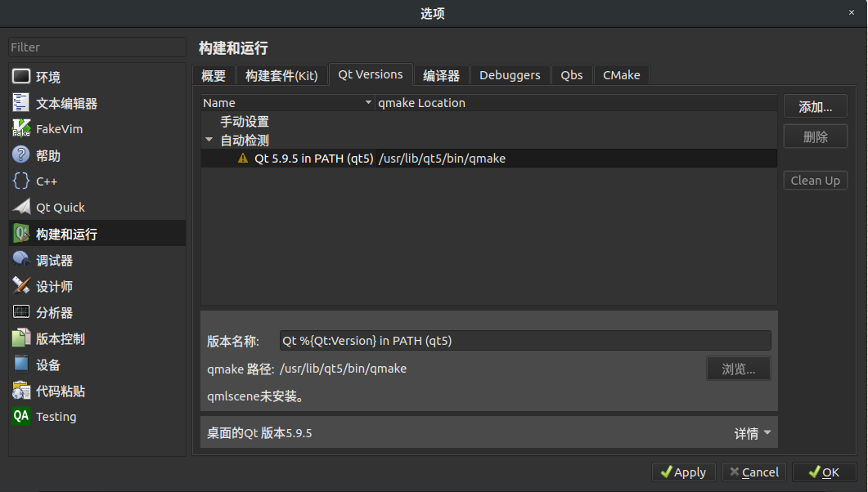Open the Qt Quick settings page
The height and width of the screenshot is (492, 868).
coord(20,207)
